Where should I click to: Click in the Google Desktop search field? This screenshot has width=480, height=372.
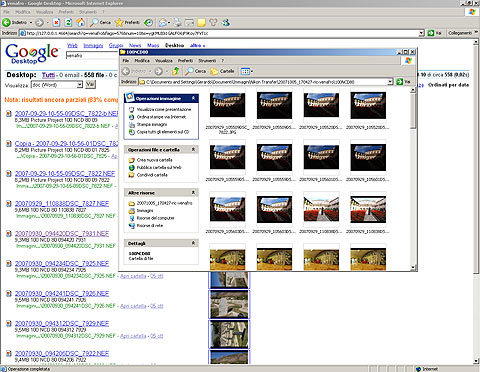(x=92, y=55)
